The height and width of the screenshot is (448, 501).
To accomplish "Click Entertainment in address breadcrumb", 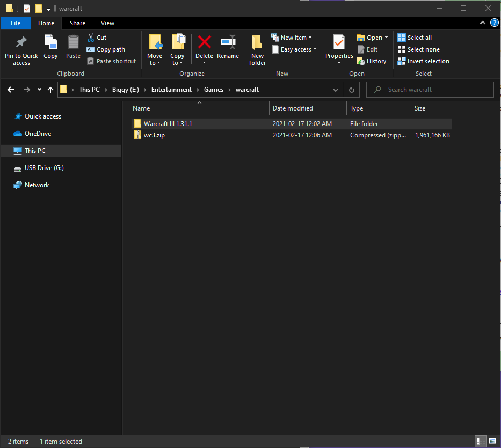I will click(x=171, y=90).
